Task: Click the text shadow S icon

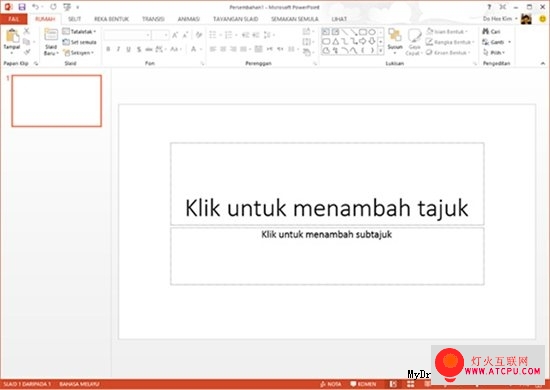Action: pos(139,49)
